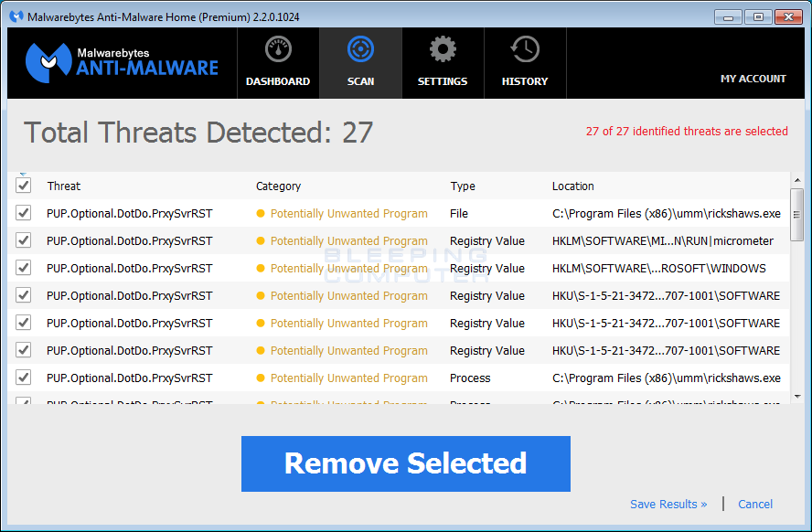Uncheck the Process type rickshaws.exe threat
The image size is (812, 532).
point(23,378)
